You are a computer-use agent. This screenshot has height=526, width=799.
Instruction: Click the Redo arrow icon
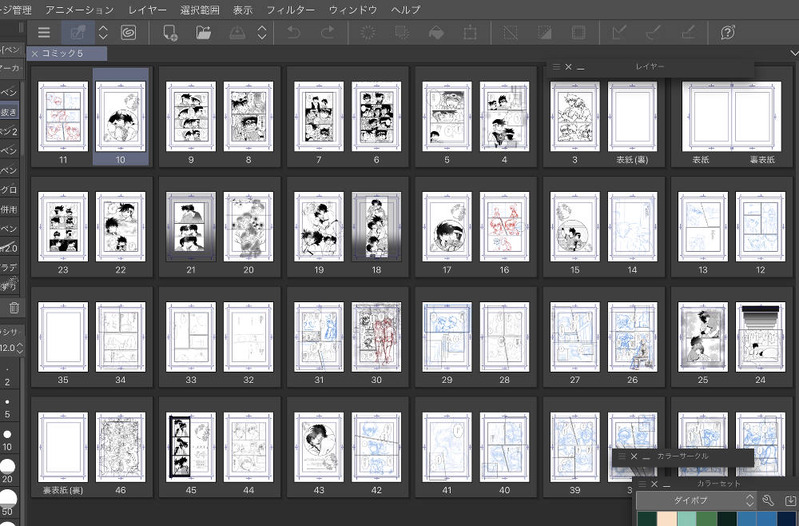(x=327, y=33)
